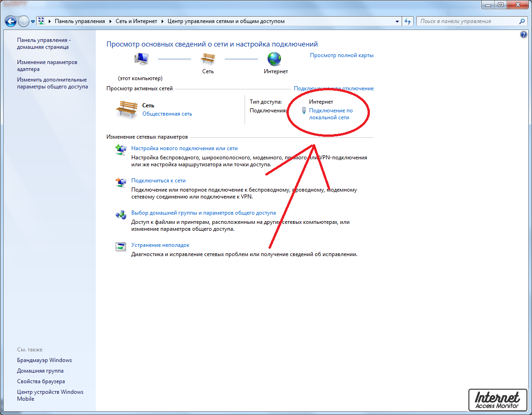This screenshot has height=415, width=532.
Task: Click the 'Тип доступа:' label text
Action: click(266, 102)
